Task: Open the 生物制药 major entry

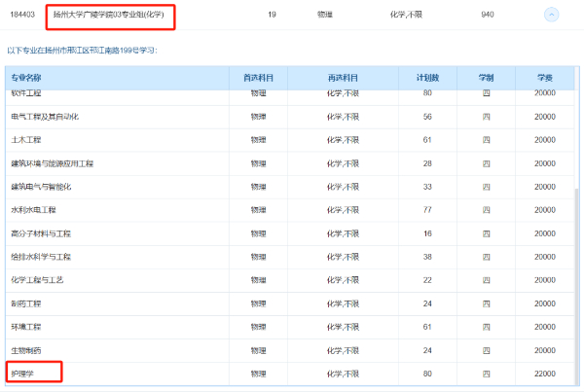Action: point(27,349)
